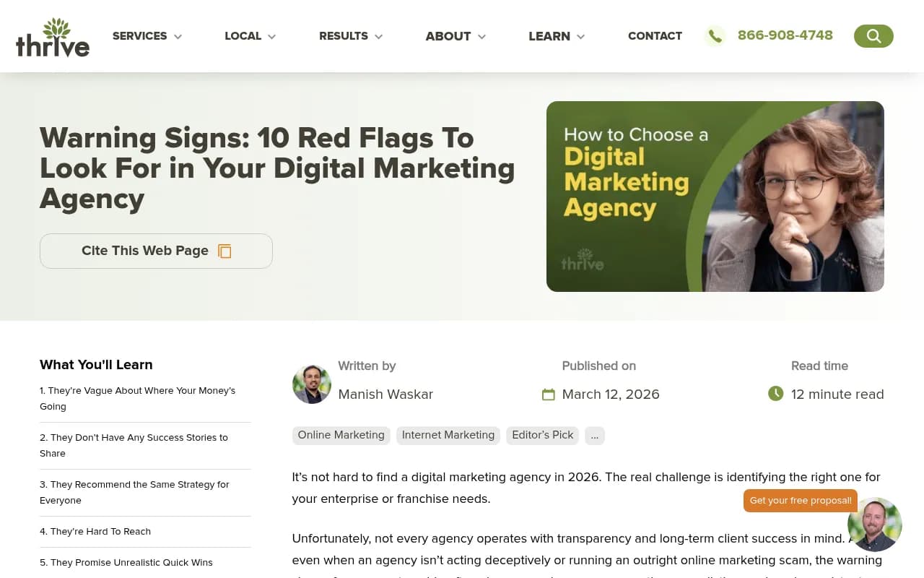This screenshot has width=924, height=578.
Task: Open the ABOUT nav item
Action: pos(448,36)
